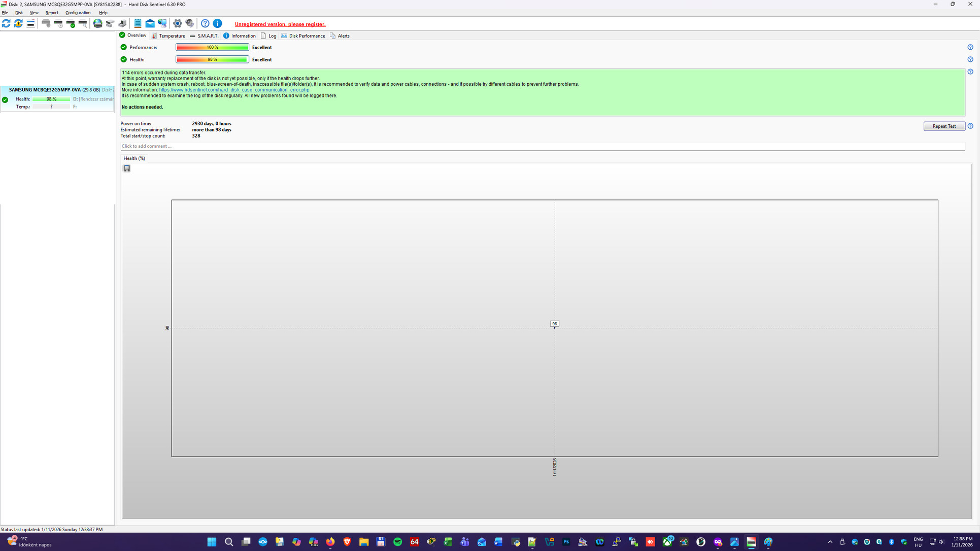Click the send e-mail envelope icon
This screenshot has width=980, height=551.
click(150, 23)
